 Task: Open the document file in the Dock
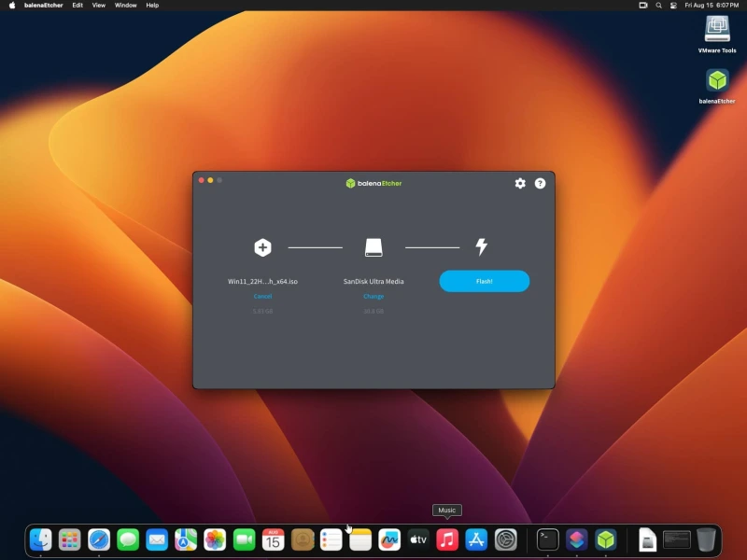[647, 540]
